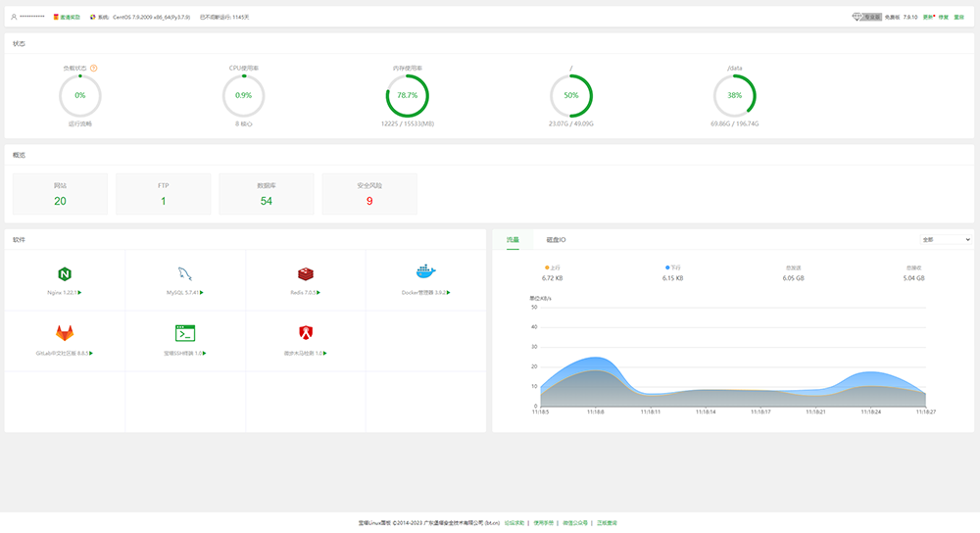The image size is (980, 533).
Task: Toggle the downstream (下行) legend series
Action: tap(671, 266)
